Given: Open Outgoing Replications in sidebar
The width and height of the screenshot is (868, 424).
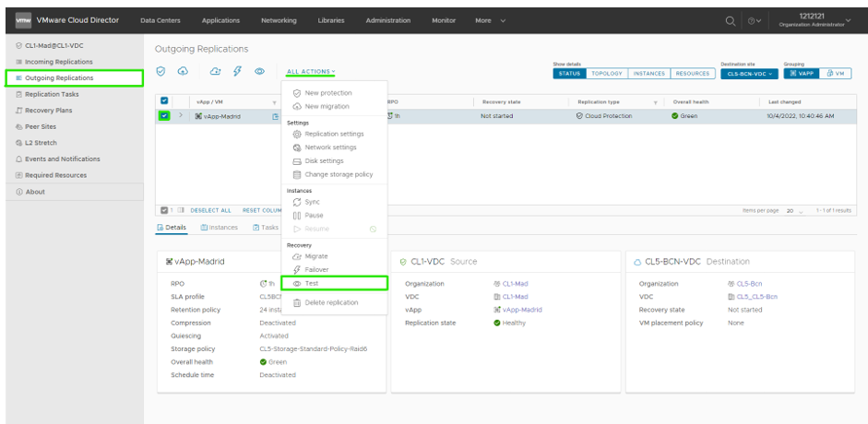Looking at the screenshot, I should pyautogui.click(x=74, y=78).
